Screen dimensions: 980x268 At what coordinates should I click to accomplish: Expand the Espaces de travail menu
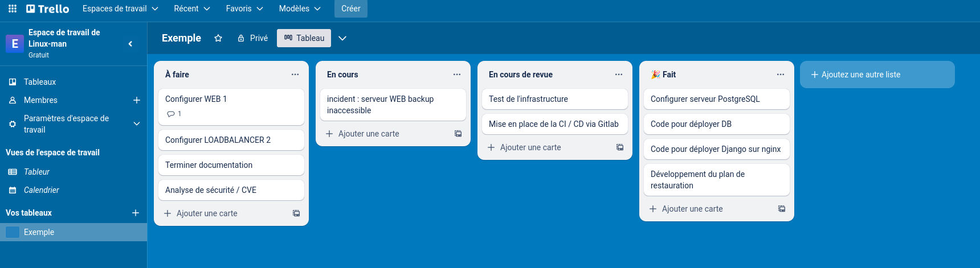point(120,9)
